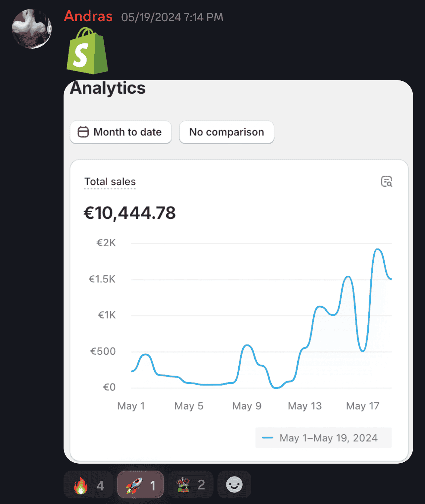Click the fire emoji in the reactions
Screen dimensions: 425x504
(x=80, y=485)
